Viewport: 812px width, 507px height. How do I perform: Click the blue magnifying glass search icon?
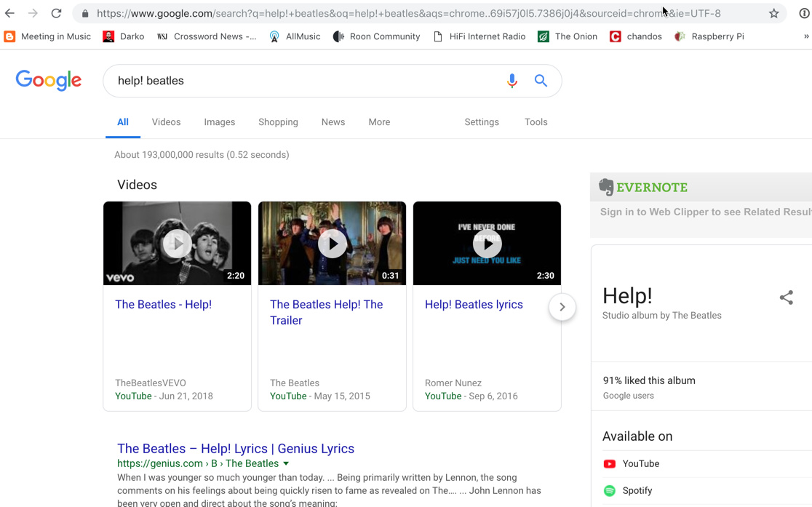pos(541,81)
